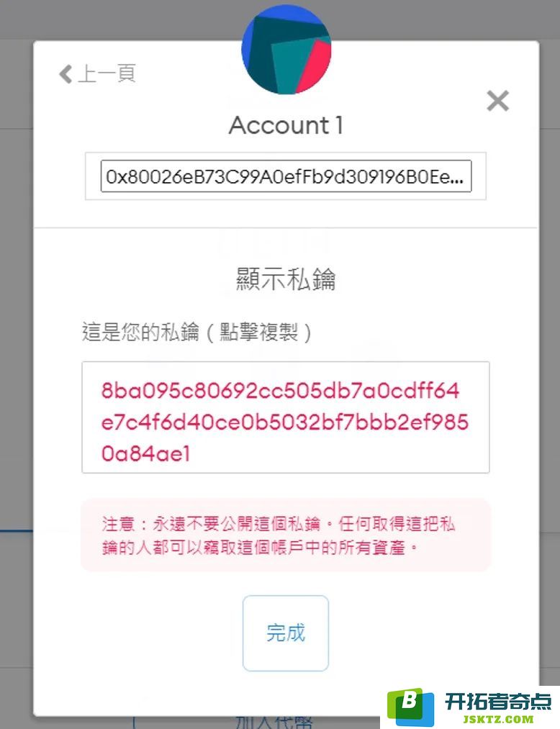
Task: Click the back chevron arrow icon
Action: click(66, 74)
